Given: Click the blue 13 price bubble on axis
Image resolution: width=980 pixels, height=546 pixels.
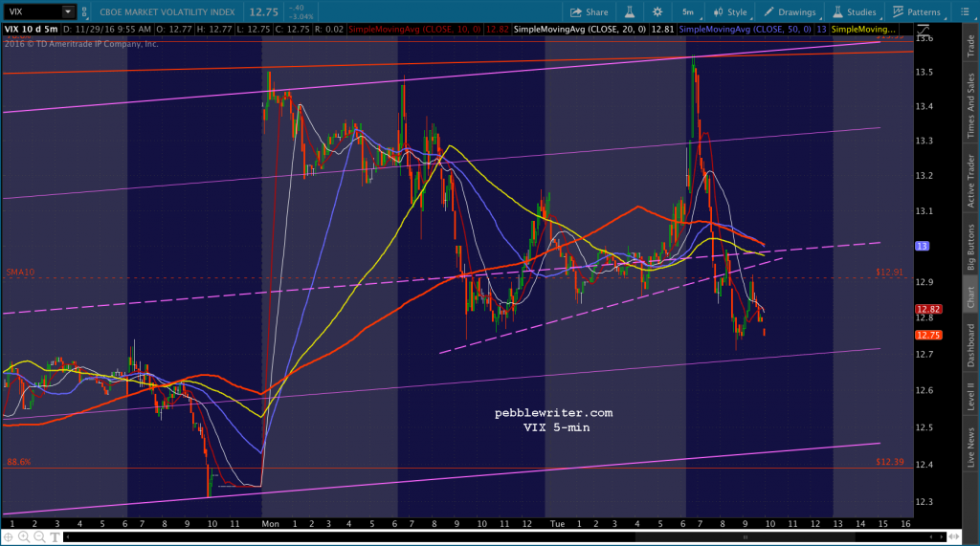Looking at the screenshot, I should tap(922, 246).
